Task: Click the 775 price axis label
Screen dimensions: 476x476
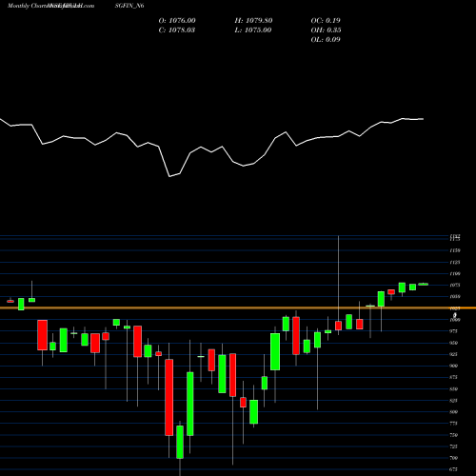Action: click(x=454, y=424)
